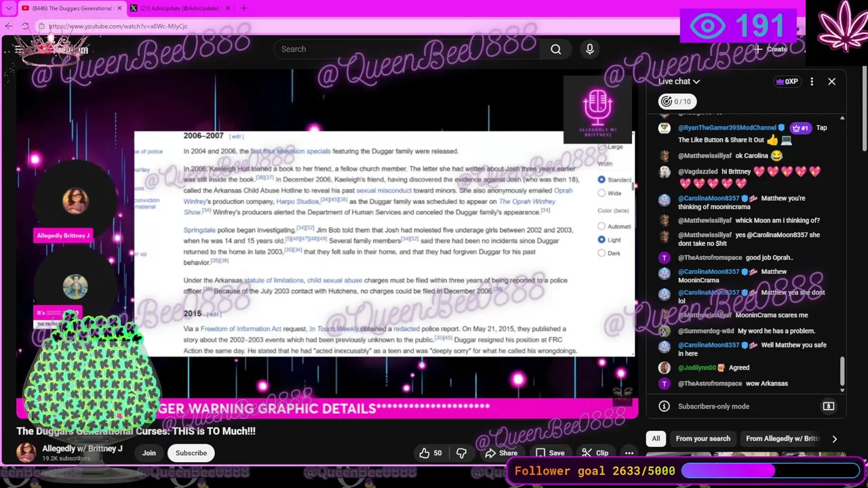Click the live chat scrollbar thumb
Viewport: 868px width, 488px height.
coord(843,371)
